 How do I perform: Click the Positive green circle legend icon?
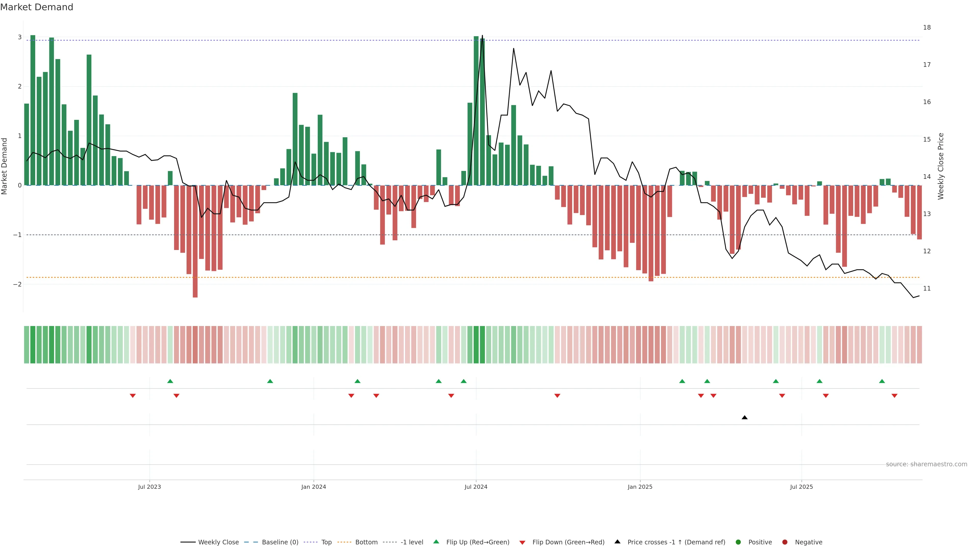[738, 542]
